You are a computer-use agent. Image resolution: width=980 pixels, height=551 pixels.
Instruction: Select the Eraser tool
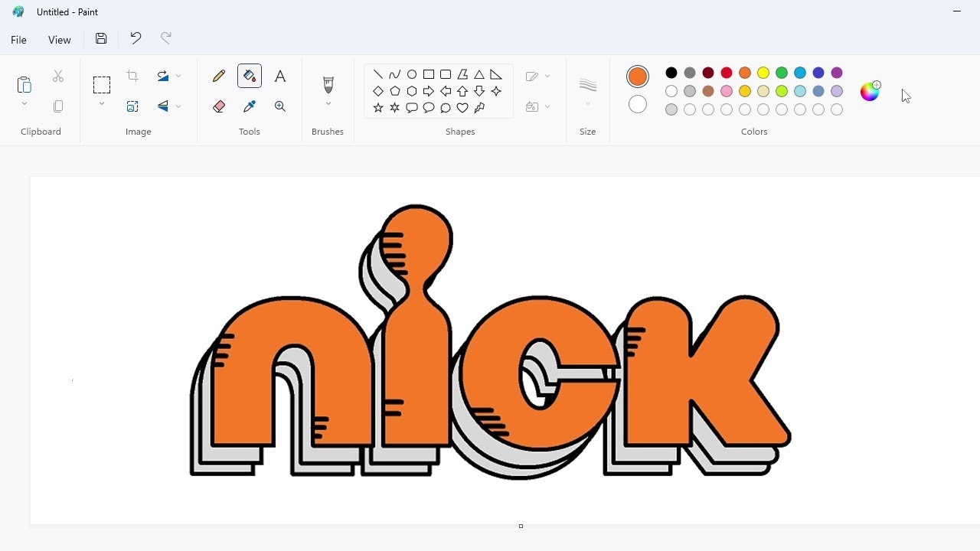(x=219, y=106)
